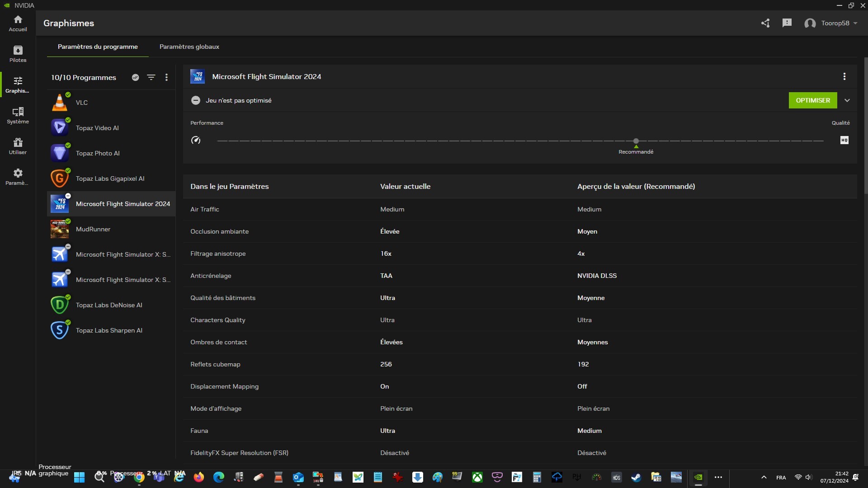Screen dimensions: 868x488
Task: Open Microsoft Edge from taskbar
Action: 218,477
